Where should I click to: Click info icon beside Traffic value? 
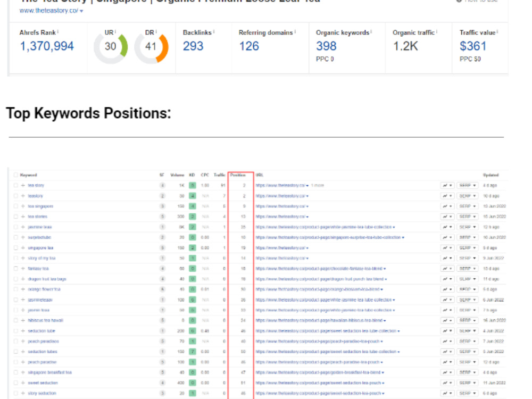click(497, 31)
